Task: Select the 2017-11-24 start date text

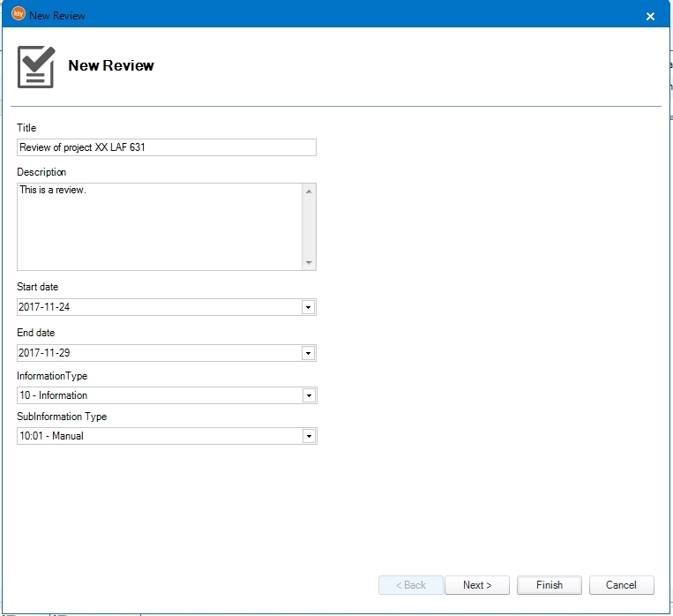Action: (x=46, y=307)
